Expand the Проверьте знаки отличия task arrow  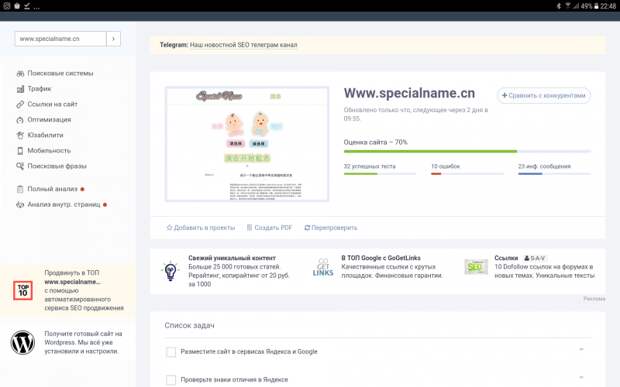[581, 378]
